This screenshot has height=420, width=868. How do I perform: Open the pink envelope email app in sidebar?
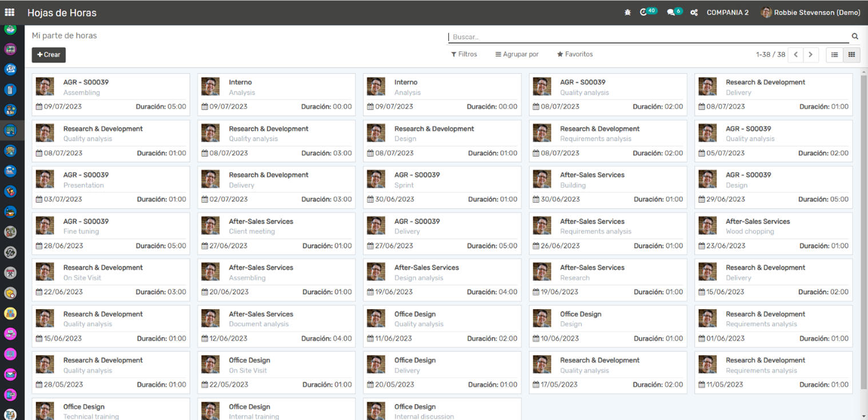point(10,375)
